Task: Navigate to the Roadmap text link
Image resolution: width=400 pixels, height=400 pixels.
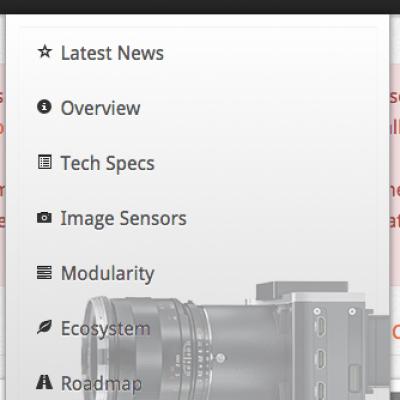Action: [x=102, y=384]
